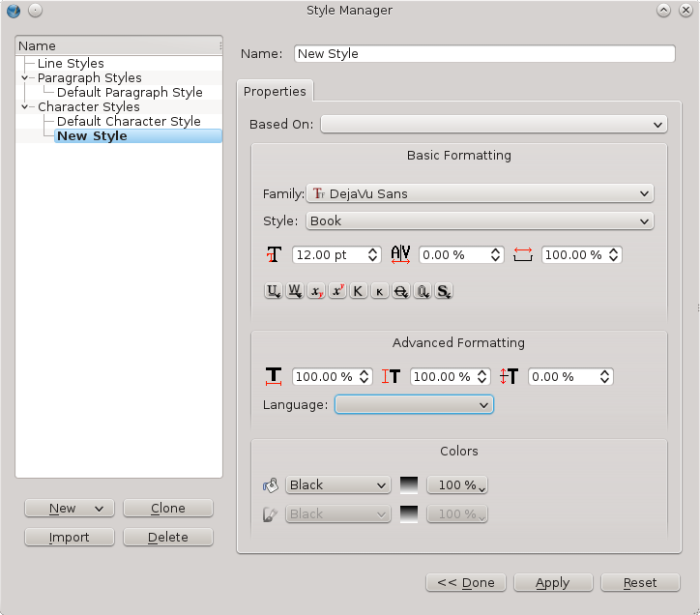
Task: Toggle Underline Words Only effect
Action: click(295, 291)
